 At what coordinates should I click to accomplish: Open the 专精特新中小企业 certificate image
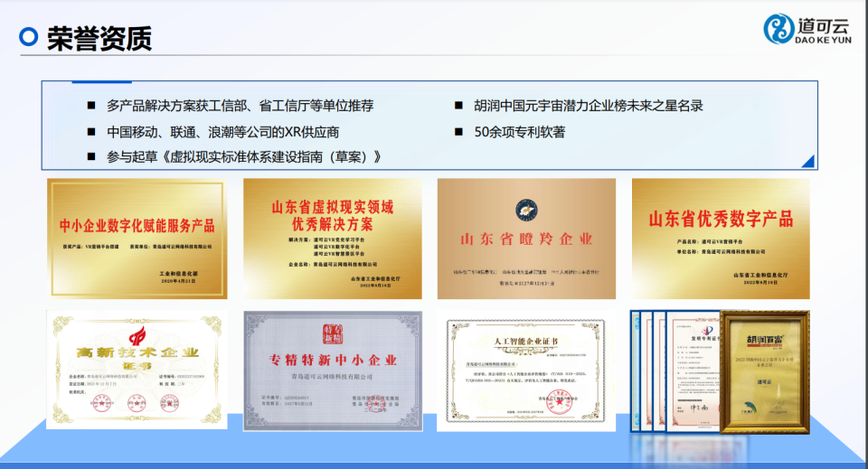click(x=333, y=371)
